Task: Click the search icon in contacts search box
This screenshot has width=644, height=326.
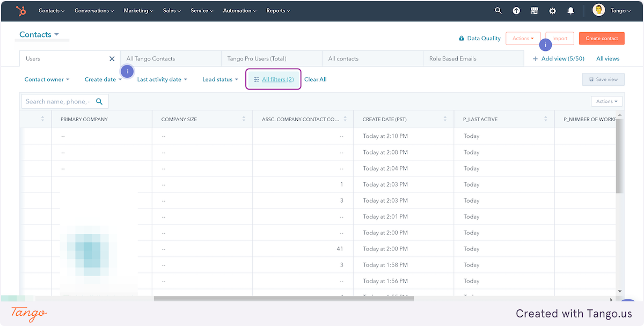Action: click(x=99, y=101)
